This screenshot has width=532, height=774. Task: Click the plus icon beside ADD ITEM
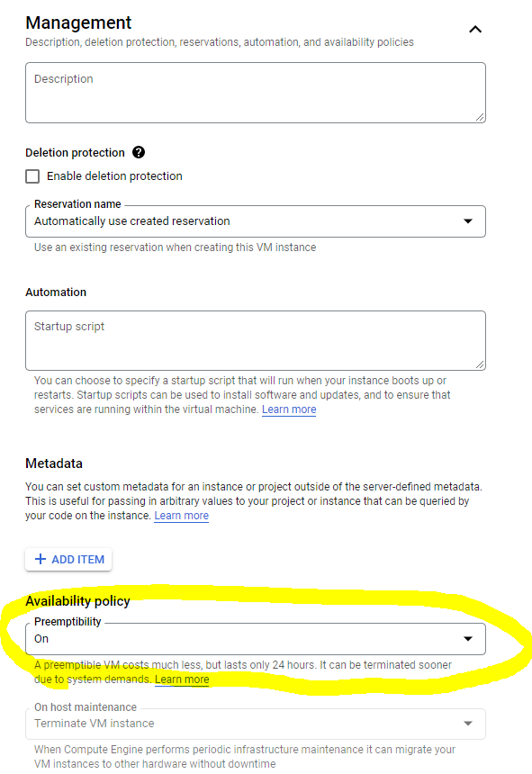click(x=41, y=559)
